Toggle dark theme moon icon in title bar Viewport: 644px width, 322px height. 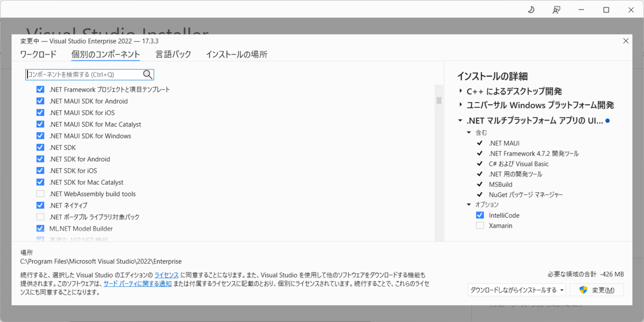(x=531, y=10)
